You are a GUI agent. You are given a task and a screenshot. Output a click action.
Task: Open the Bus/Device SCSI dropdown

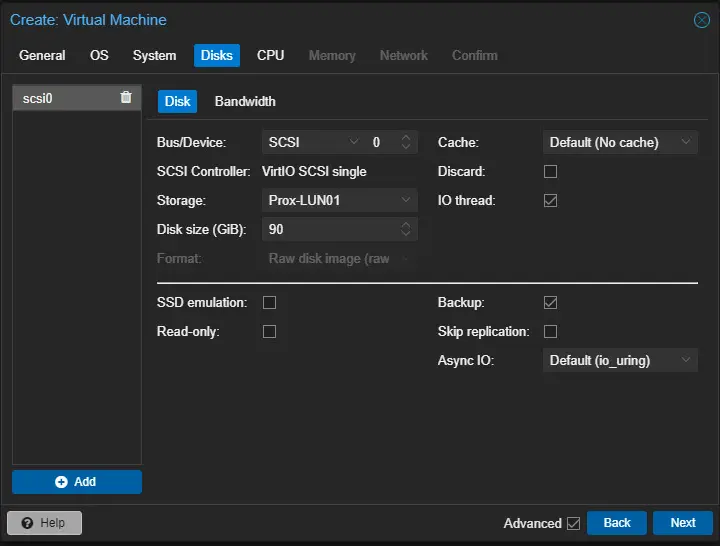[x=312, y=143]
